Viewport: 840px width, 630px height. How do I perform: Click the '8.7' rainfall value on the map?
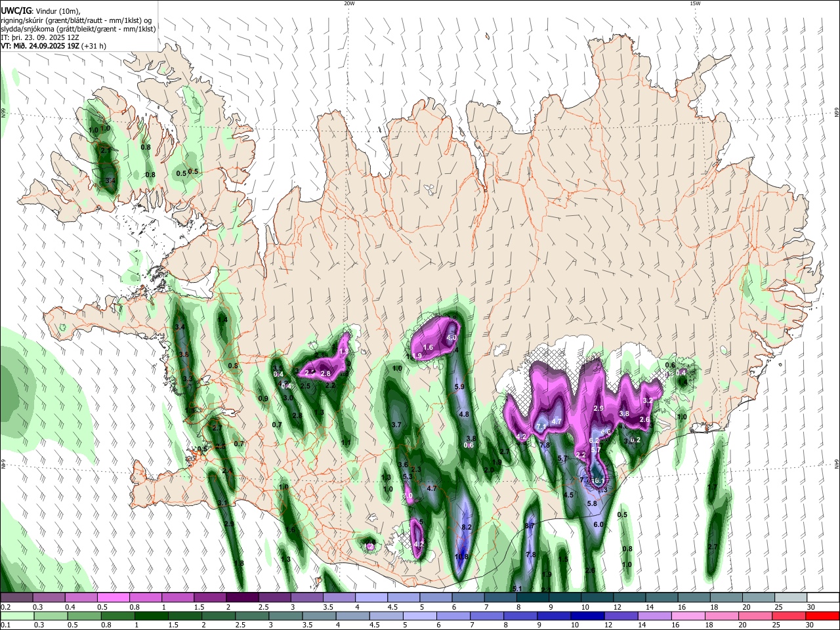[x=531, y=526]
